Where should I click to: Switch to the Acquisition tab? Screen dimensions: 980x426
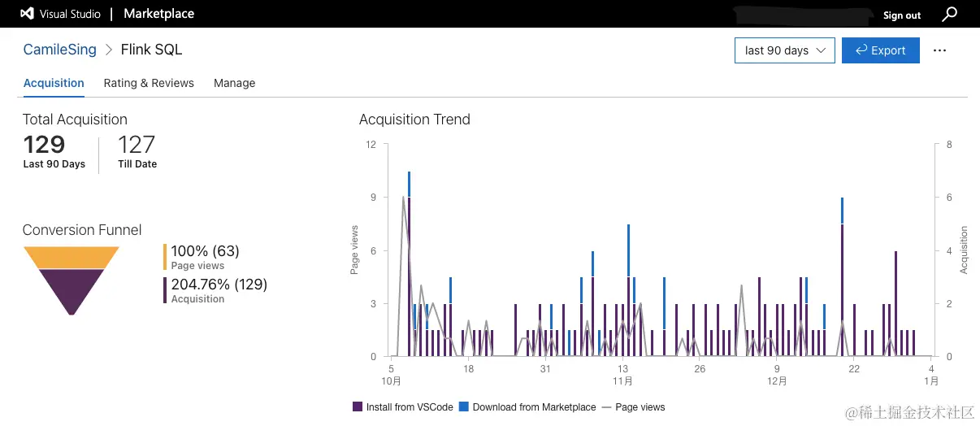coord(54,83)
